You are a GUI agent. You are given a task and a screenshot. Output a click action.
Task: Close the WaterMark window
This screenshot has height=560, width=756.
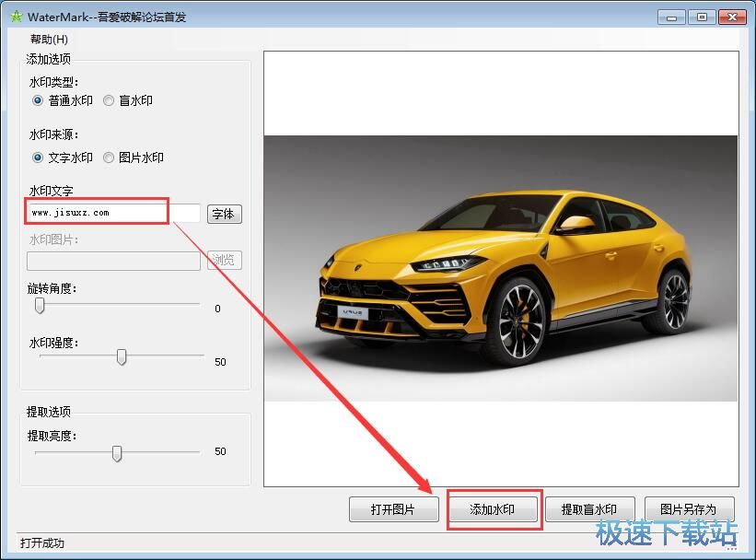coord(732,17)
